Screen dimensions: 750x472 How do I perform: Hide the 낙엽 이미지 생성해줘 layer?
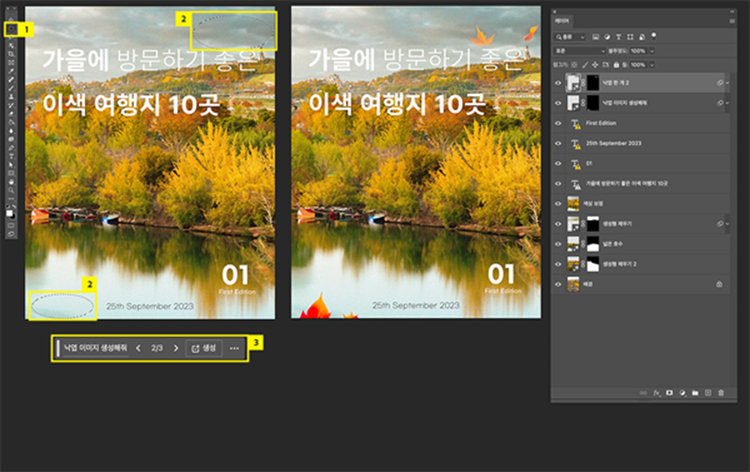click(558, 103)
